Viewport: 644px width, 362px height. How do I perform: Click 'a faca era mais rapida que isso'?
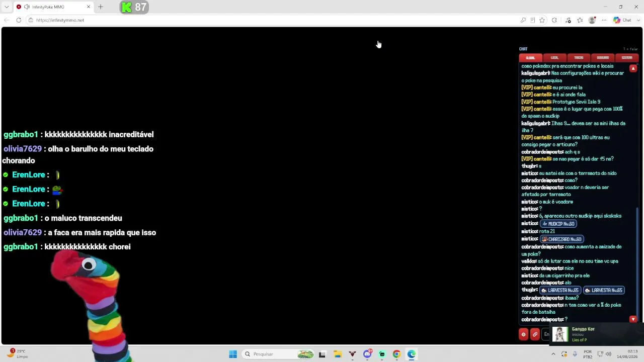[x=102, y=233]
